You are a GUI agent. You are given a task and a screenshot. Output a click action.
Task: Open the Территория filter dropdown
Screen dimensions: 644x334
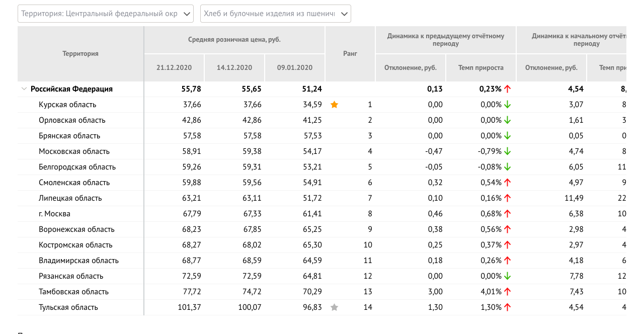pos(106,14)
